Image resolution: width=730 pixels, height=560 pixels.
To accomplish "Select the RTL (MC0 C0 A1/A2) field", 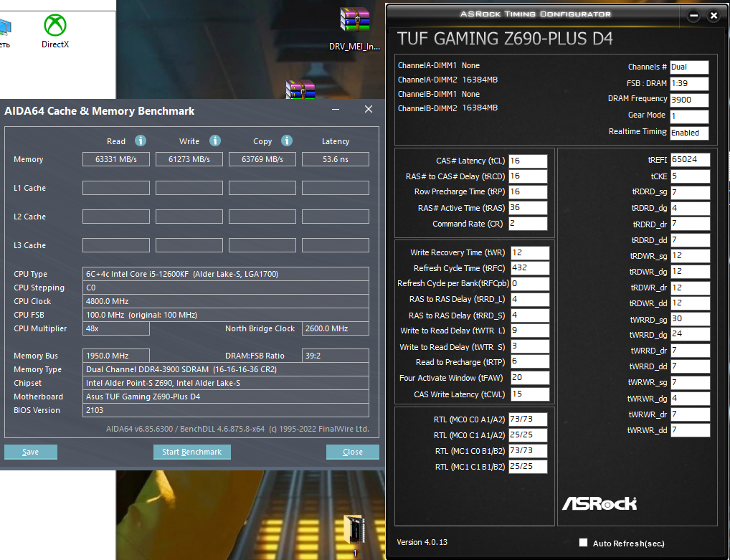I will click(x=528, y=419).
